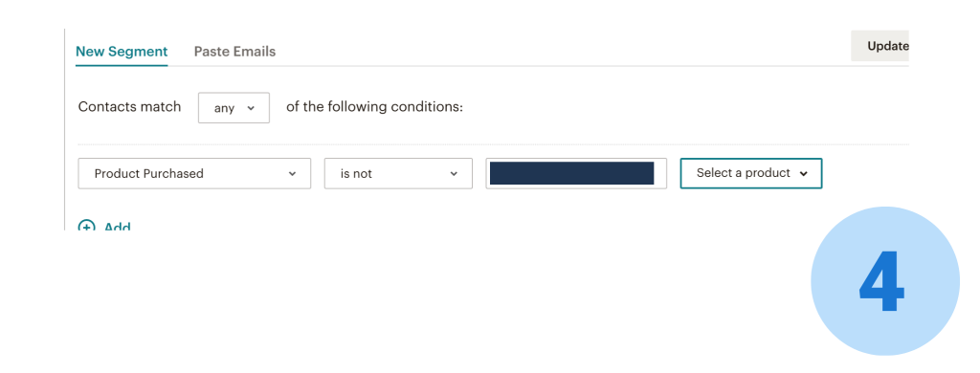
Task: Click the dark redacted store field
Action: pos(572,173)
